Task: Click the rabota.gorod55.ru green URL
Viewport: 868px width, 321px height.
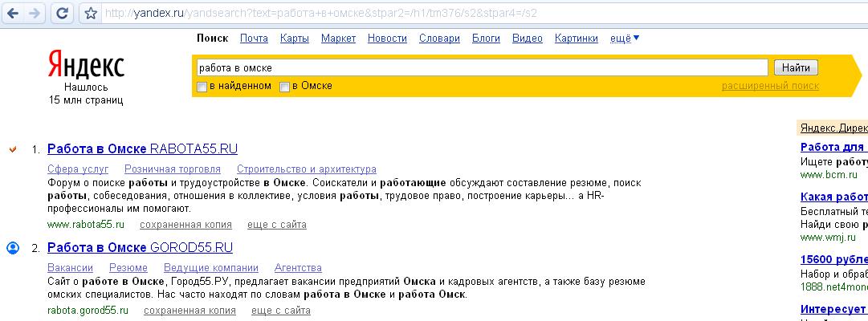Action: [88, 311]
